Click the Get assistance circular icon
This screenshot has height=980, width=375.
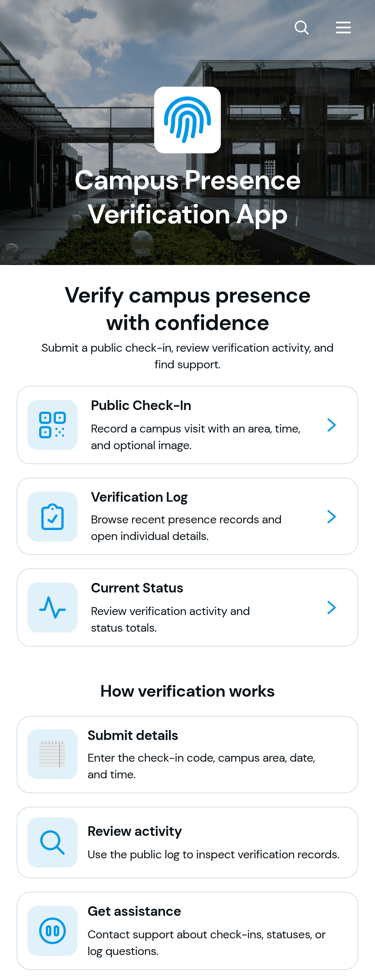(52, 931)
